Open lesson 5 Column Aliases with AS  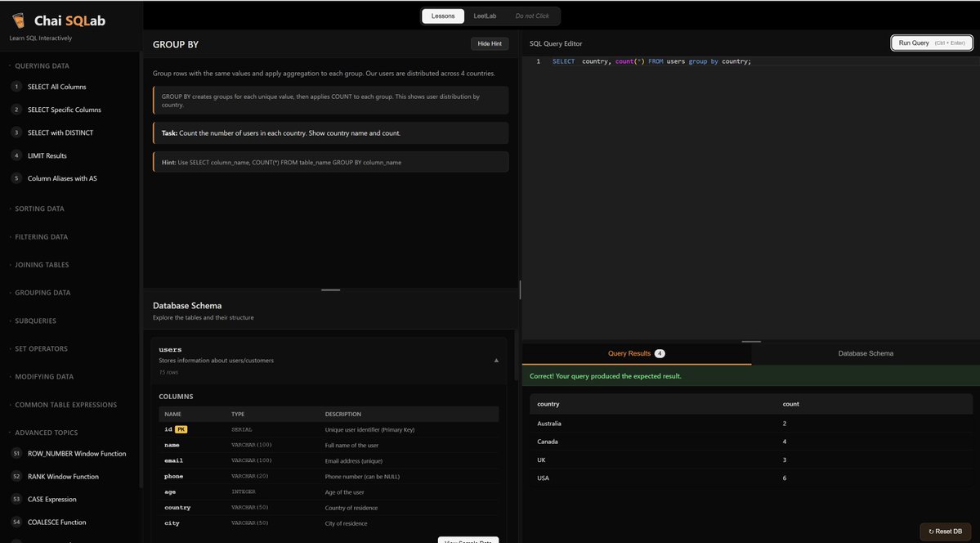pos(62,178)
